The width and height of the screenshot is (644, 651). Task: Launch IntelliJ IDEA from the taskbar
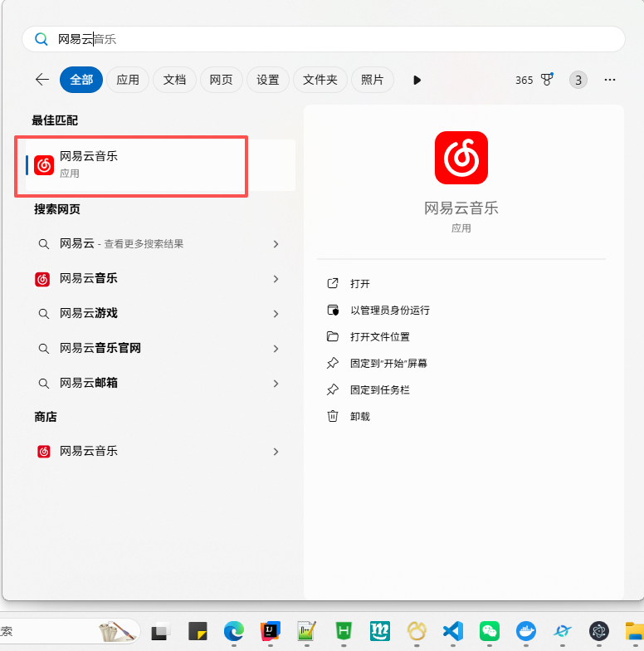pyautogui.click(x=270, y=632)
